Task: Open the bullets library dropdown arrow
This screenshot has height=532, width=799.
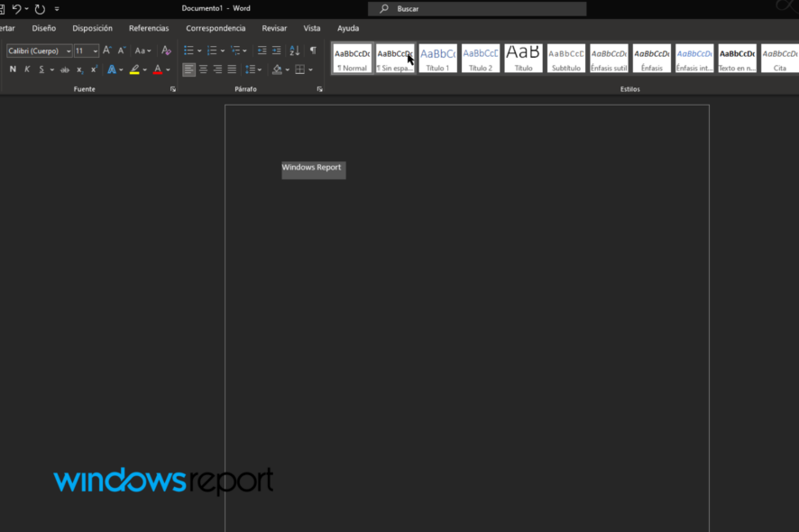Action: [199, 50]
